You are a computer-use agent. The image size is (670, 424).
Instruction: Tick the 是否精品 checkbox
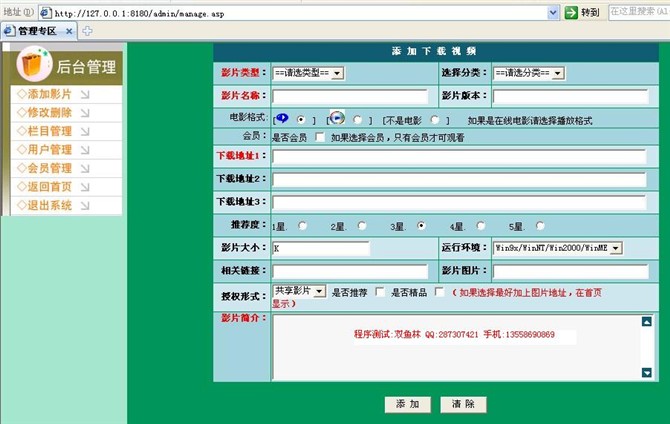tap(439, 292)
